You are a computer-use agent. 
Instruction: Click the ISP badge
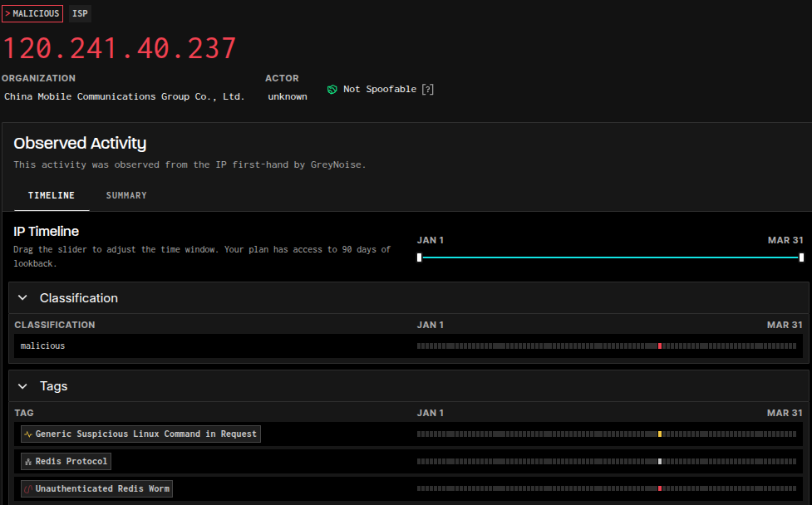(80, 14)
